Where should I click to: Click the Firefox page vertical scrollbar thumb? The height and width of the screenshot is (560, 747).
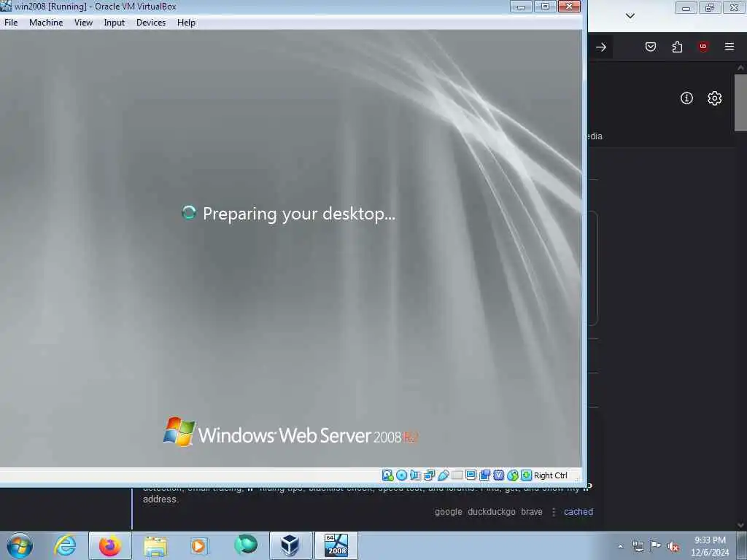[740, 102]
